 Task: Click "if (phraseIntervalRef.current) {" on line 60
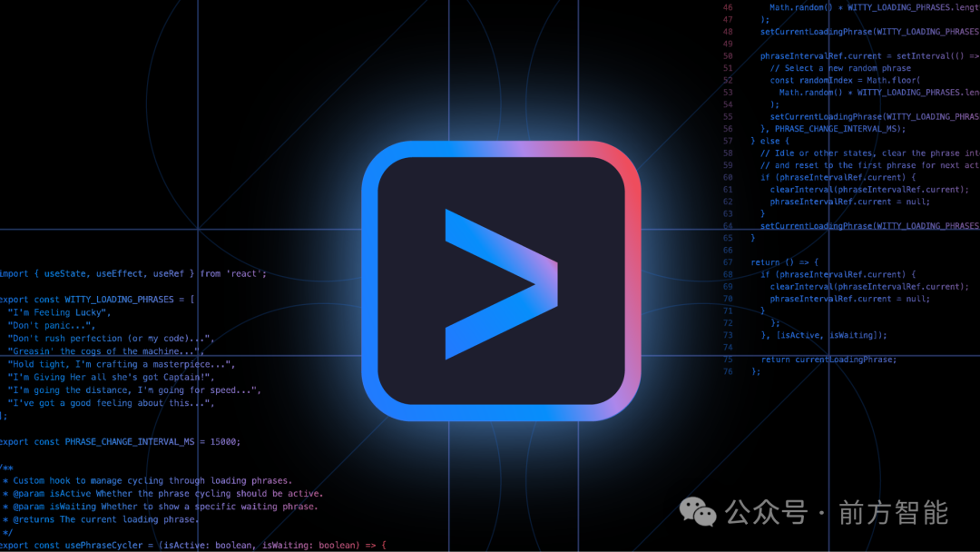pos(838,178)
